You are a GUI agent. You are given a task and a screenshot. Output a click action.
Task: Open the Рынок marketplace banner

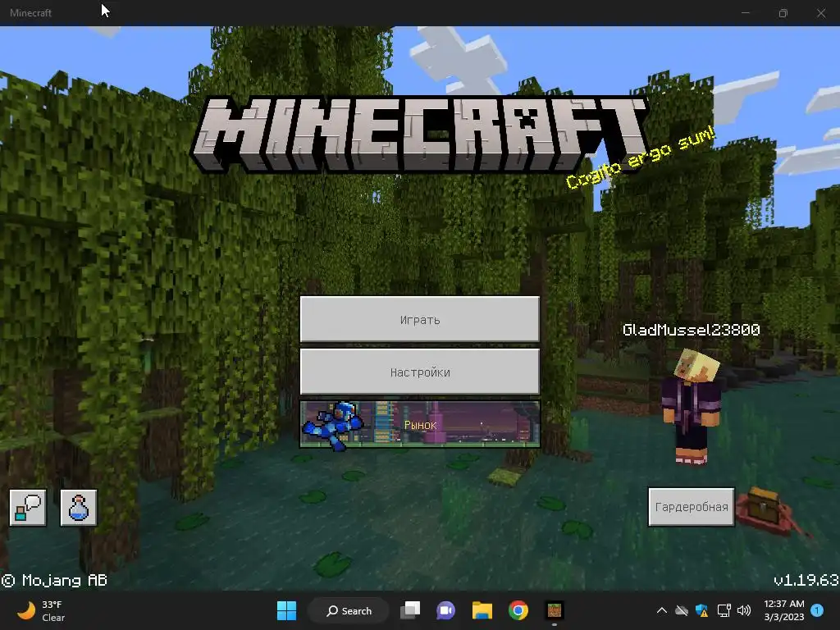tap(419, 424)
